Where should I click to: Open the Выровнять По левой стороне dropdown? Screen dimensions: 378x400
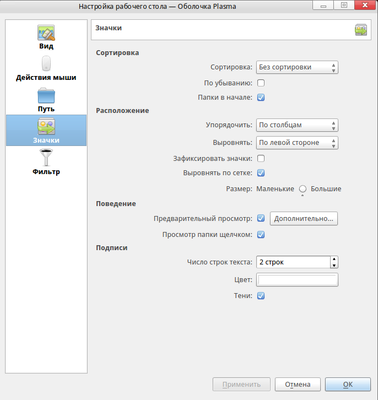point(297,143)
